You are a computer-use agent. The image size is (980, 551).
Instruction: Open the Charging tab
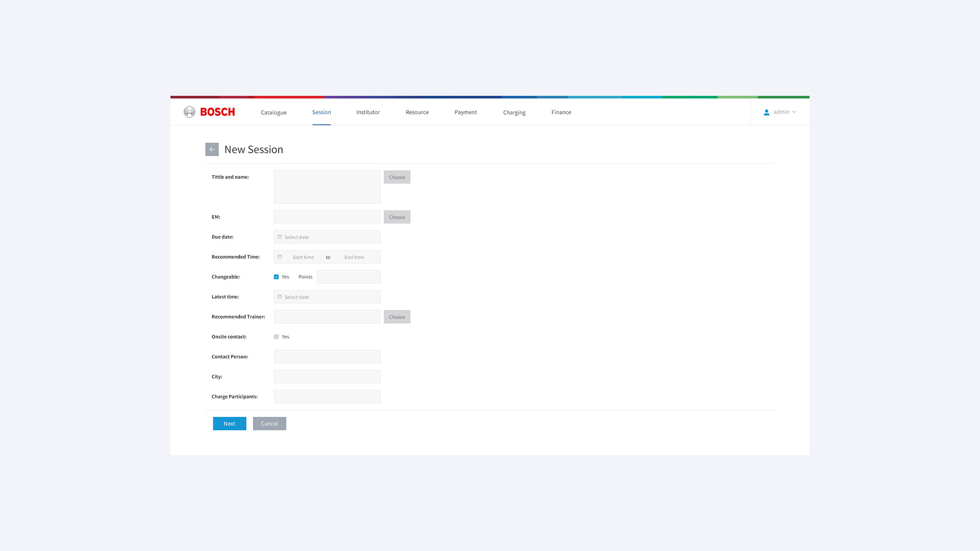514,112
